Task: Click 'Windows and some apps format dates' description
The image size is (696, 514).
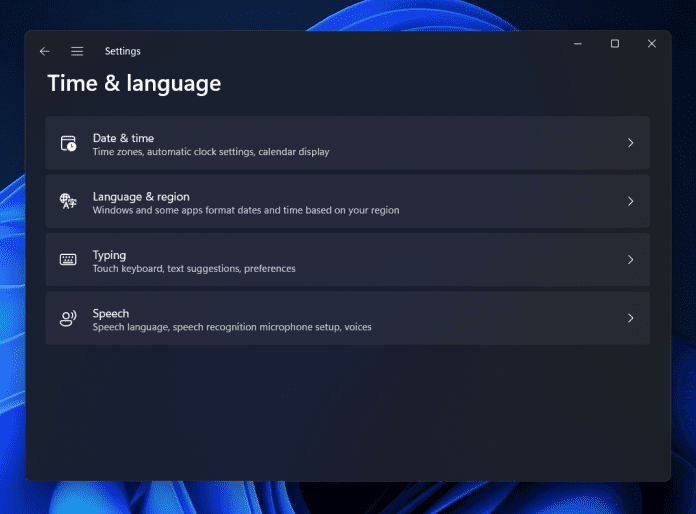Action: 246,210
